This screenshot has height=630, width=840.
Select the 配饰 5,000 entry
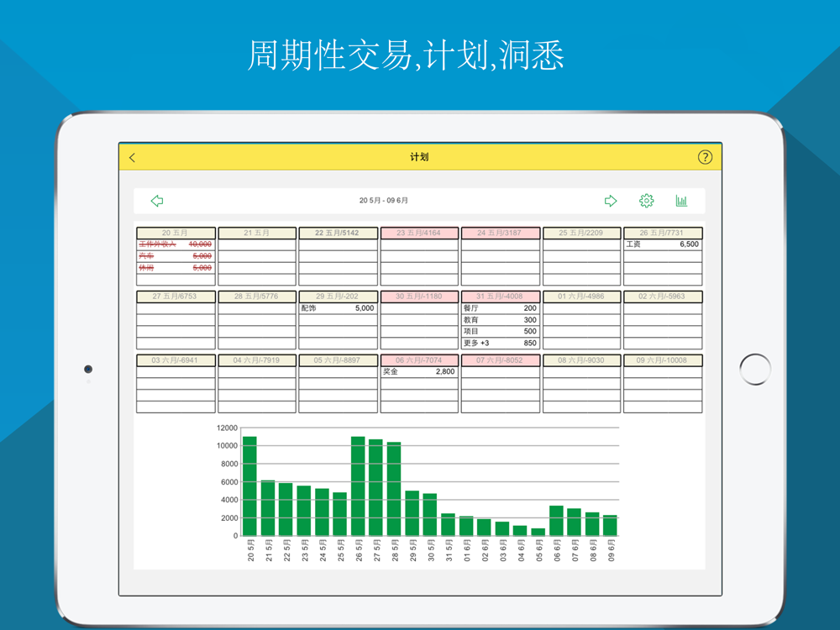pos(338,308)
